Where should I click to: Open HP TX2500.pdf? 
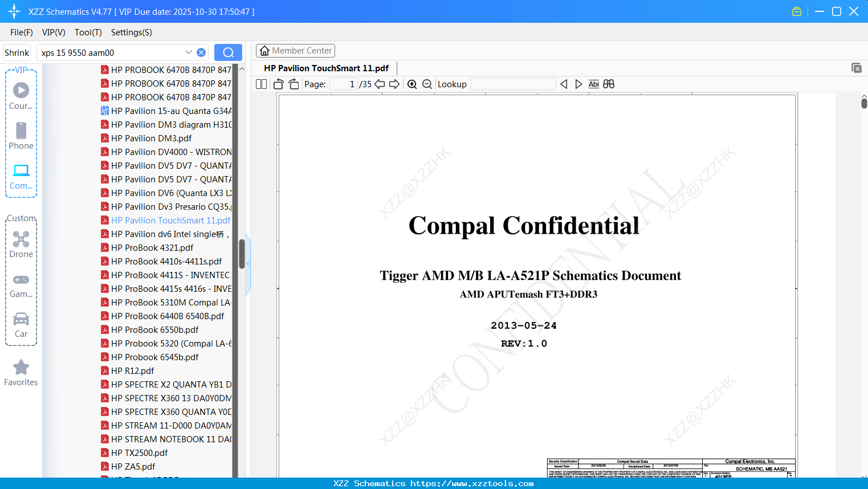tap(139, 453)
